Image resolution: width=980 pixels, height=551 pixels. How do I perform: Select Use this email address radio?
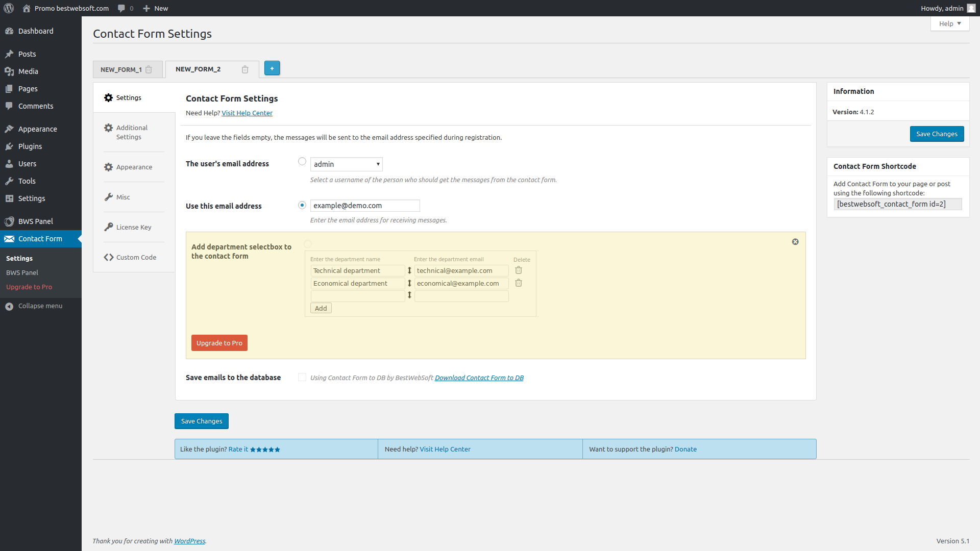point(302,205)
